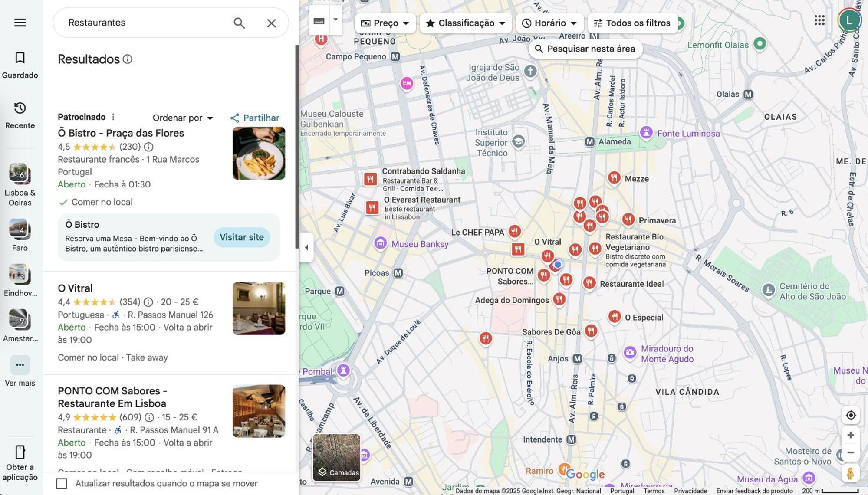Open Camadas layers thumbnail

(337, 457)
